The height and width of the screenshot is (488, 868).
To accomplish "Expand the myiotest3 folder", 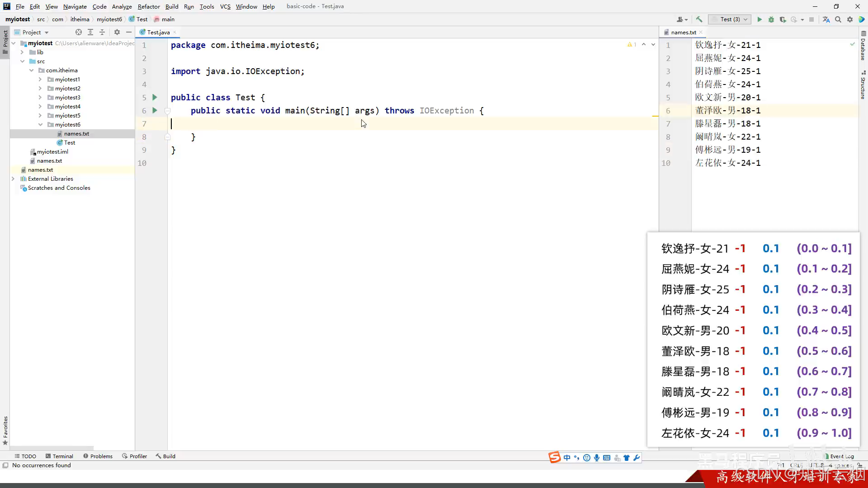I will [x=40, y=98].
